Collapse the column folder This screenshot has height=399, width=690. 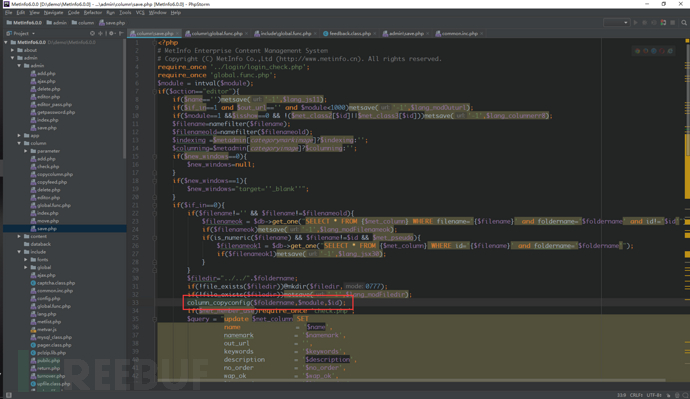[19, 143]
